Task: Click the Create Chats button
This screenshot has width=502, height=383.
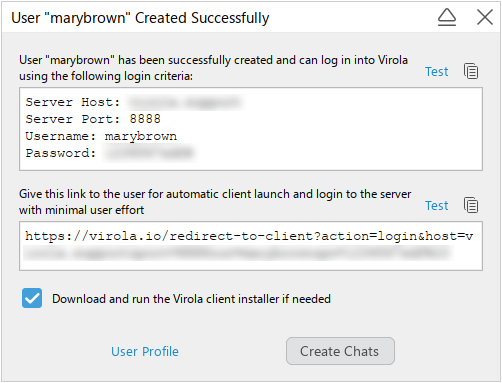Action: click(340, 351)
